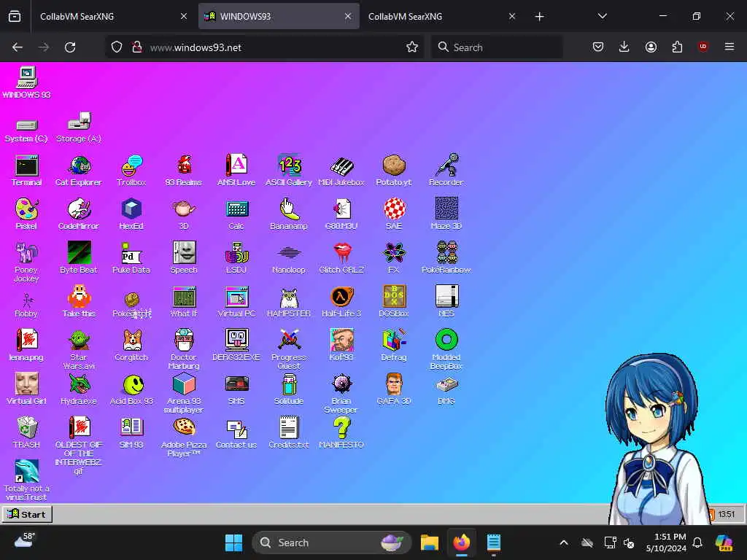Open ASCII Gallery icon
The height and width of the screenshot is (560, 747).
click(x=289, y=170)
